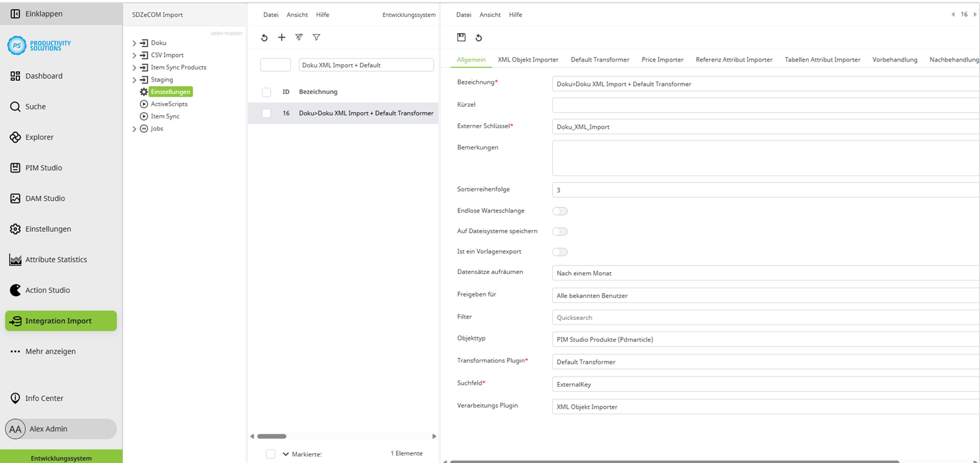This screenshot has height=463, width=980.
Task: Switch to Price Importer tab
Action: click(662, 60)
